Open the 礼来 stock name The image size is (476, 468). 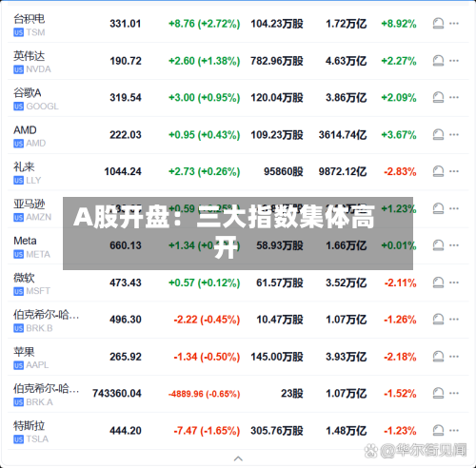(x=24, y=166)
